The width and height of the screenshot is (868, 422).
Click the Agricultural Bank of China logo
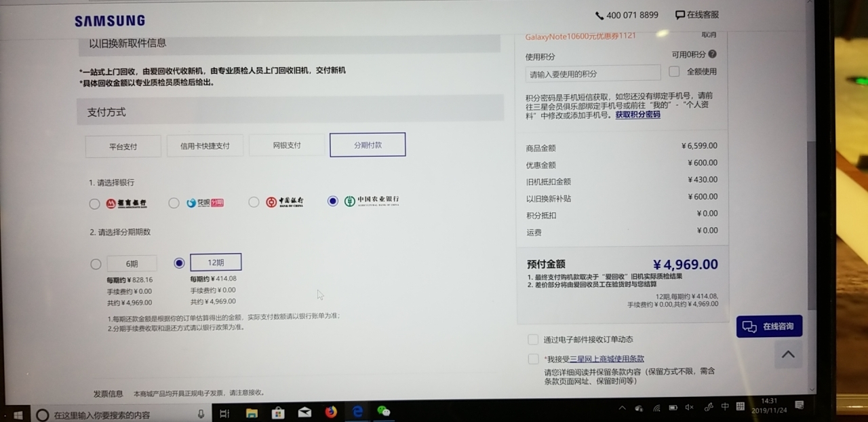point(372,201)
